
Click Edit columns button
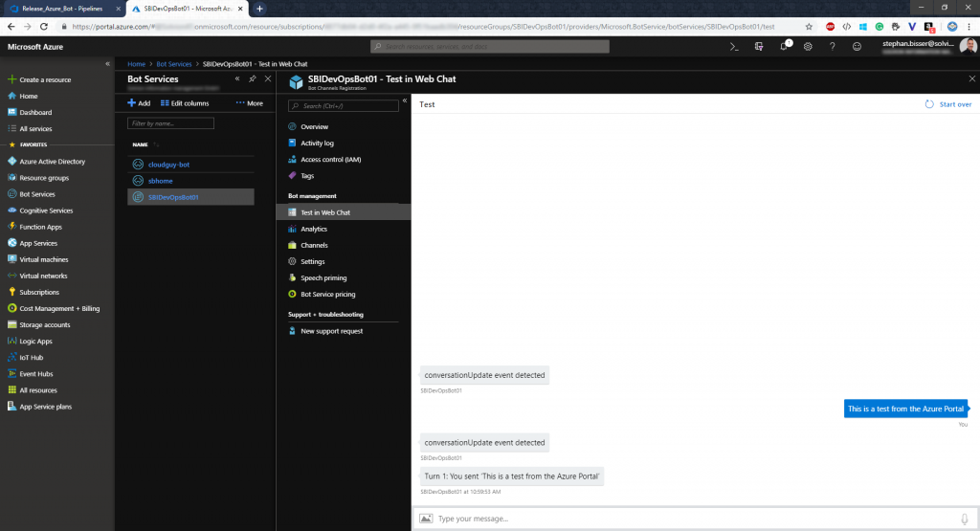coord(185,103)
